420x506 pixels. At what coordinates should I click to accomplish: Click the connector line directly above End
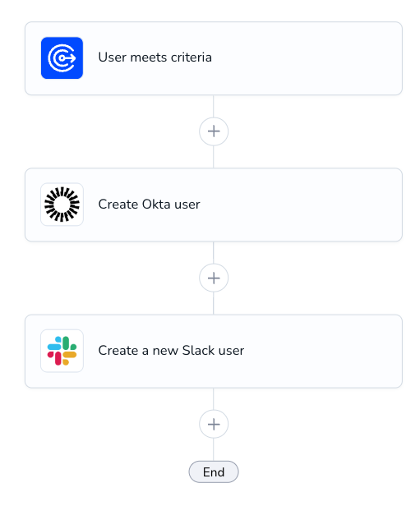point(214,449)
